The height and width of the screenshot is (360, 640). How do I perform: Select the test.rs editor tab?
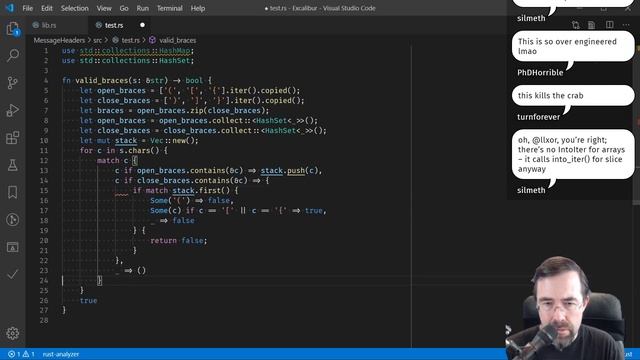(x=114, y=25)
